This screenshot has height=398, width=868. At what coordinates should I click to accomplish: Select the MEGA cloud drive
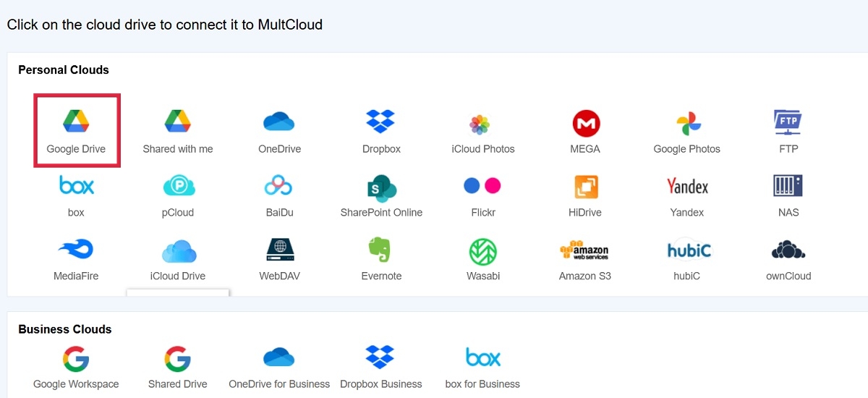point(585,130)
